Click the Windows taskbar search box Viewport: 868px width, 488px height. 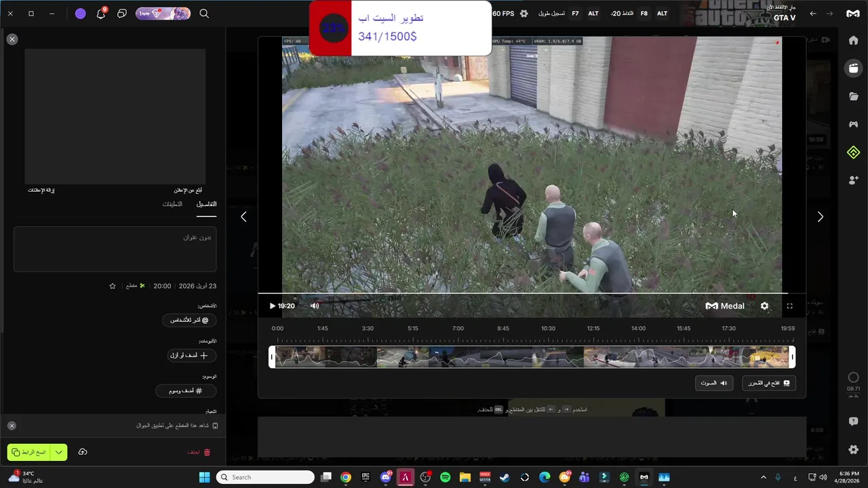(265, 477)
